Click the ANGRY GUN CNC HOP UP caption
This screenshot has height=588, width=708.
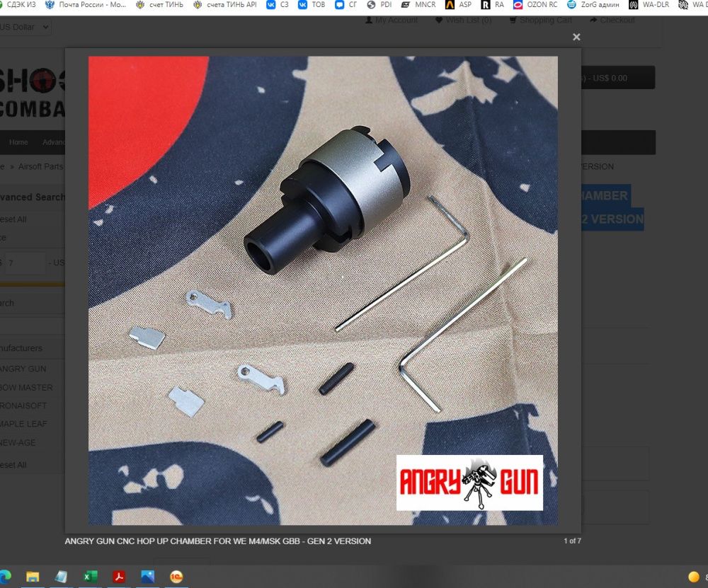tap(217, 541)
